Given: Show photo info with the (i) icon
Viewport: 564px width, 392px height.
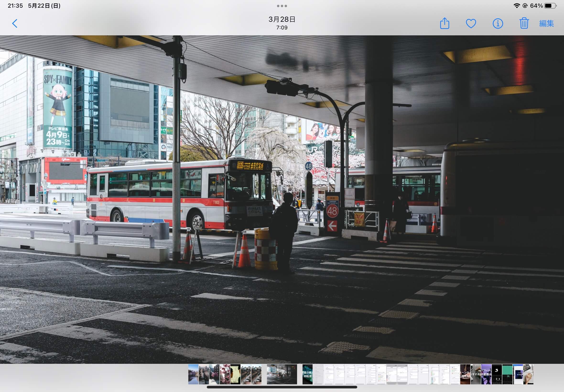Looking at the screenshot, I should 498,24.
